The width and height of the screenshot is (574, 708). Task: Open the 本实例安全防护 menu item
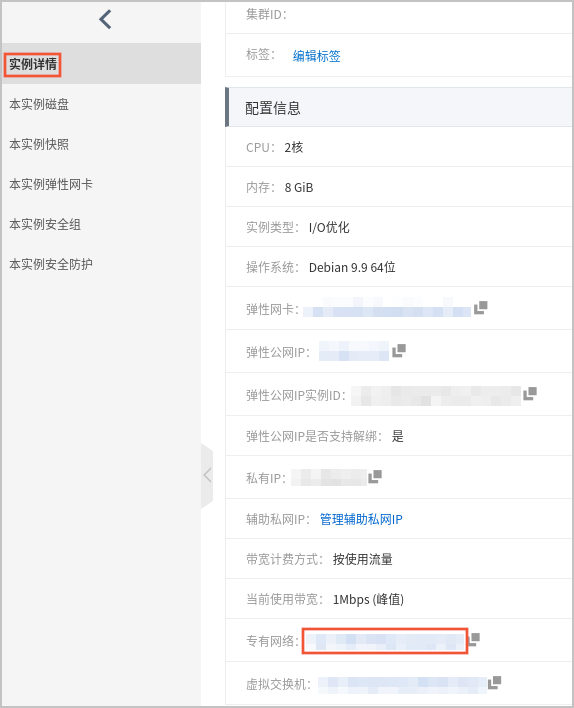(51, 264)
